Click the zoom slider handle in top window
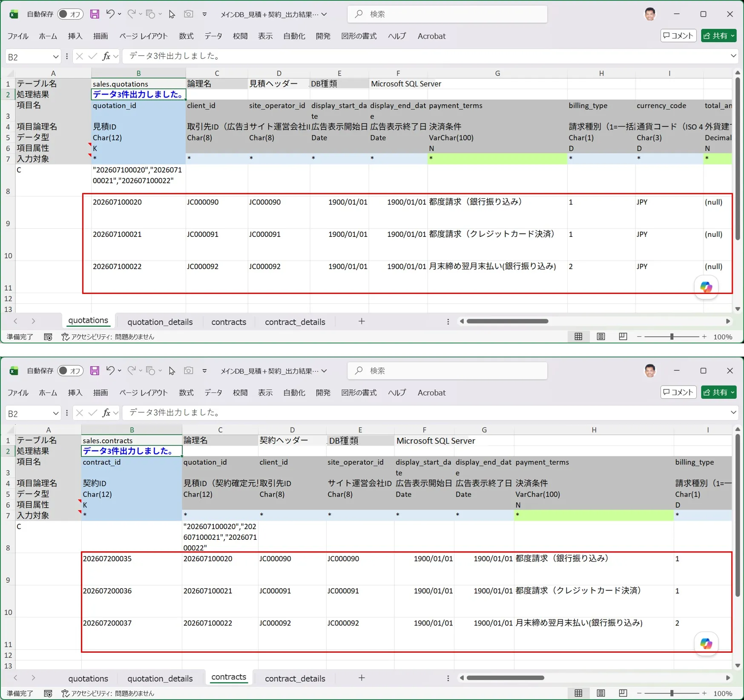This screenshot has width=744, height=700. (672, 337)
